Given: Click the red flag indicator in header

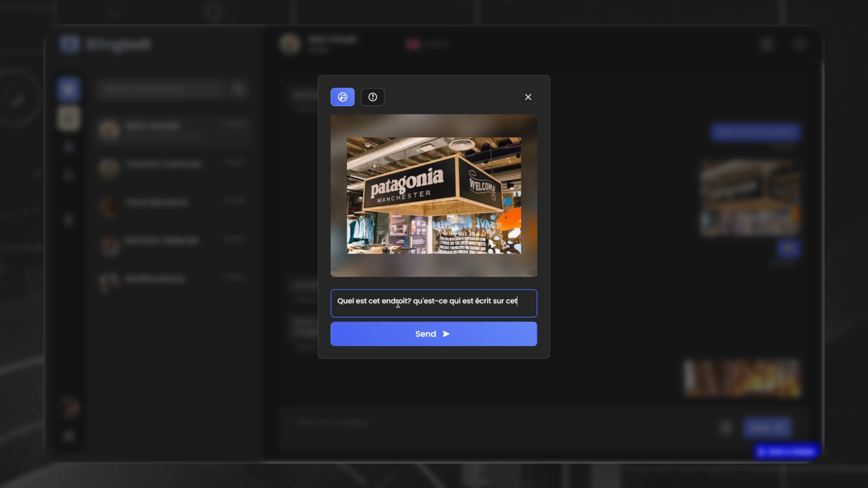Looking at the screenshot, I should click(x=413, y=44).
